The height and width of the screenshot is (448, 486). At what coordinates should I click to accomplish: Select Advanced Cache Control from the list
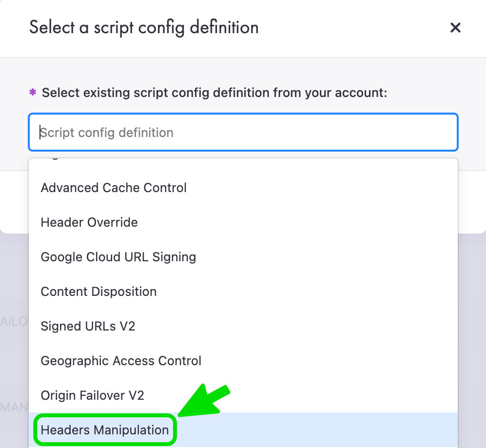(x=114, y=188)
